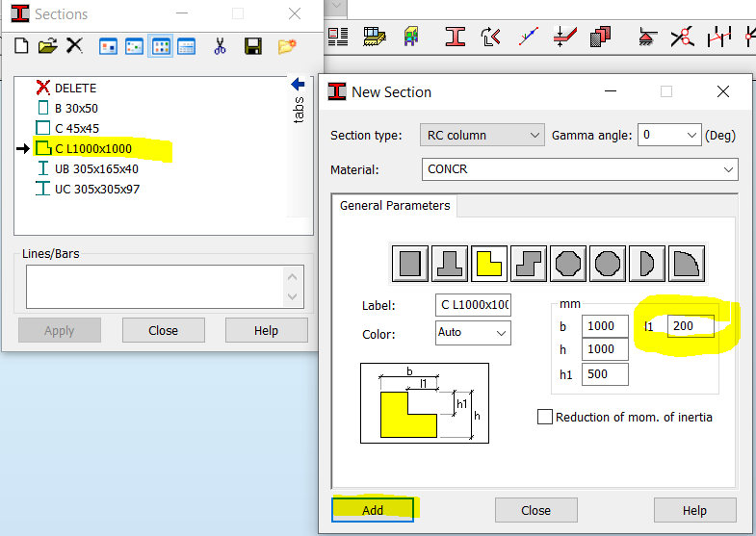Click the supports icon in main toolbar
Screen dimensions: 756x536
[x=647, y=37]
